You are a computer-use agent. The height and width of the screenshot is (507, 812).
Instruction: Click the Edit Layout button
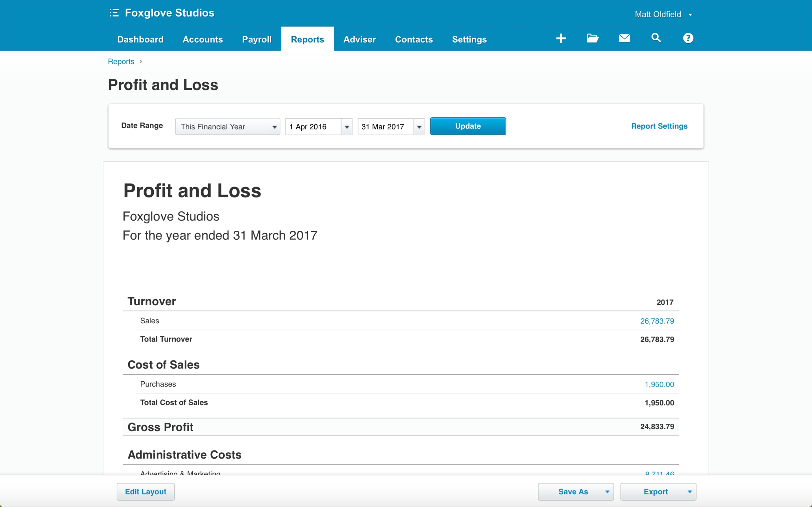[x=145, y=491]
